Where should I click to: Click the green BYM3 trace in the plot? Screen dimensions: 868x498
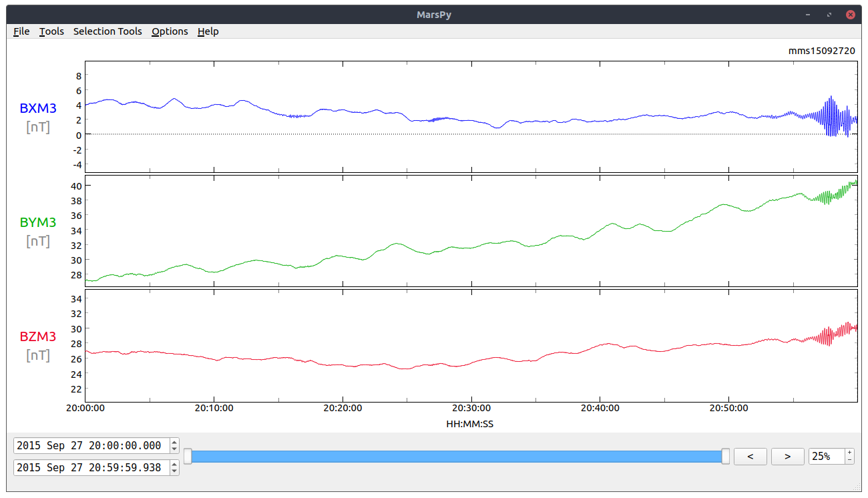coord(470,248)
